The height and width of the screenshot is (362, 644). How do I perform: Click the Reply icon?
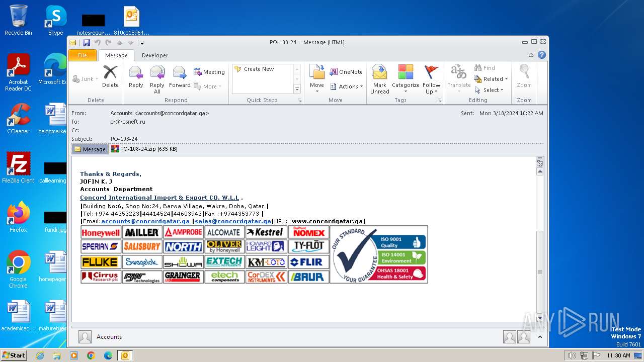pyautogui.click(x=136, y=76)
